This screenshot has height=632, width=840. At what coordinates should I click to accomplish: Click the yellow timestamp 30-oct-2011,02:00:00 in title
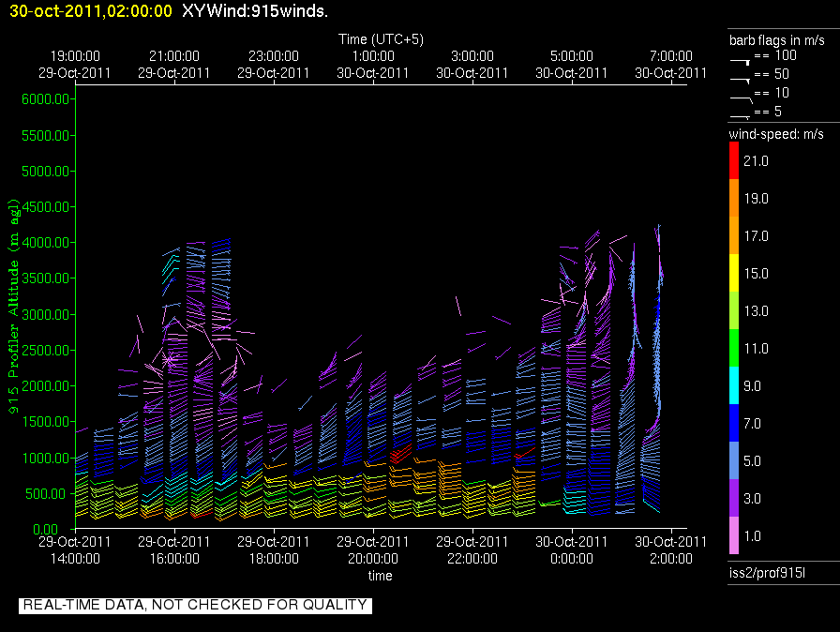pos(87,11)
